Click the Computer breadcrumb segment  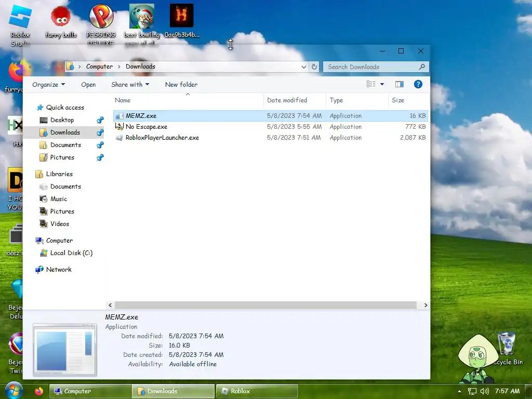point(99,66)
